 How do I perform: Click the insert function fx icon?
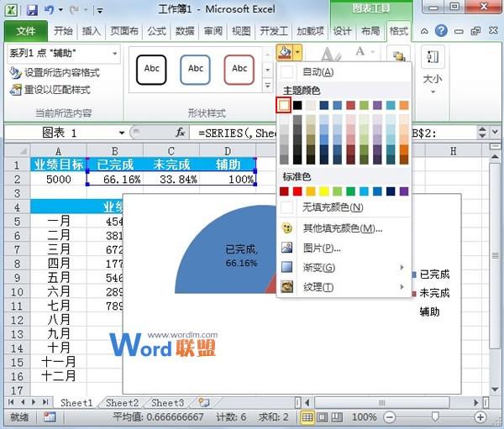[180, 133]
